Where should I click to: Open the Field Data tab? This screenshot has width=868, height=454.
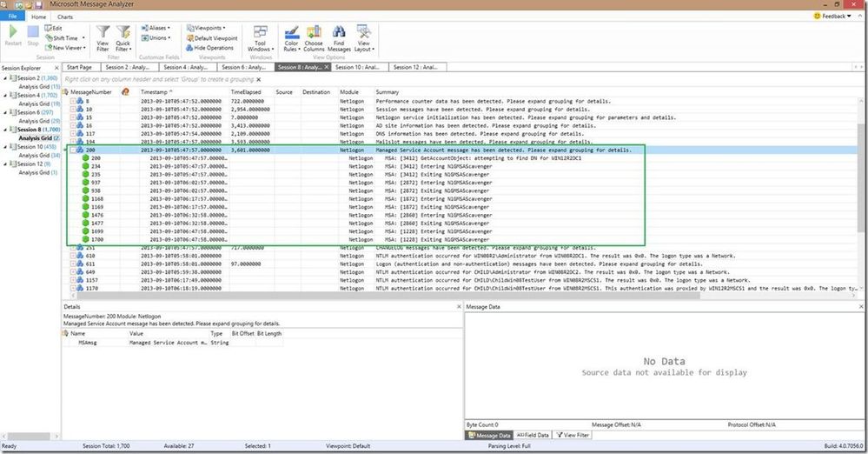click(532, 435)
